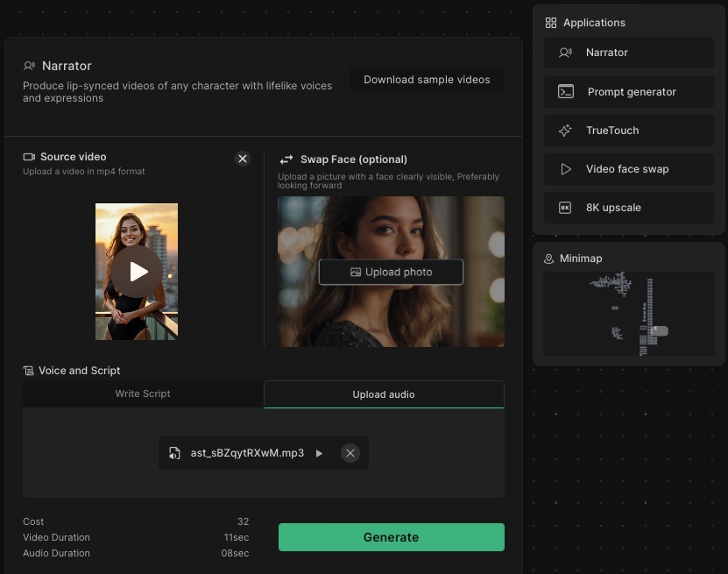Click the Swap Face arrows icon
Viewport: 728px width, 574px height.
pos(286,159)
